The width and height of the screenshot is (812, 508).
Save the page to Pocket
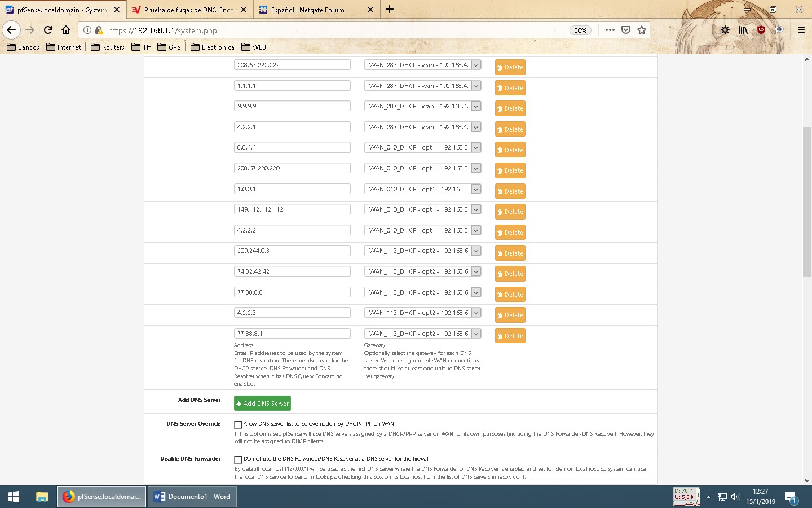(625, 30)
